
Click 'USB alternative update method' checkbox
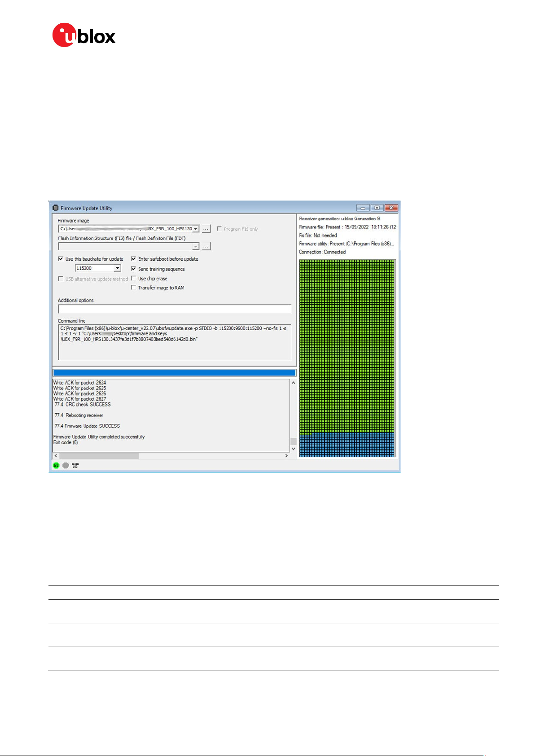point(61,279)
